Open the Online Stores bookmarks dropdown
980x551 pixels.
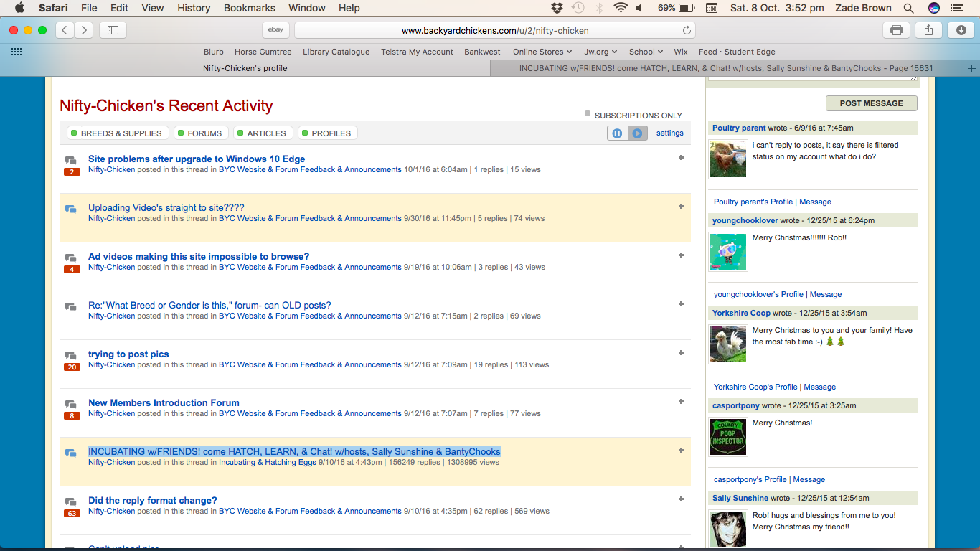point(542,52)
